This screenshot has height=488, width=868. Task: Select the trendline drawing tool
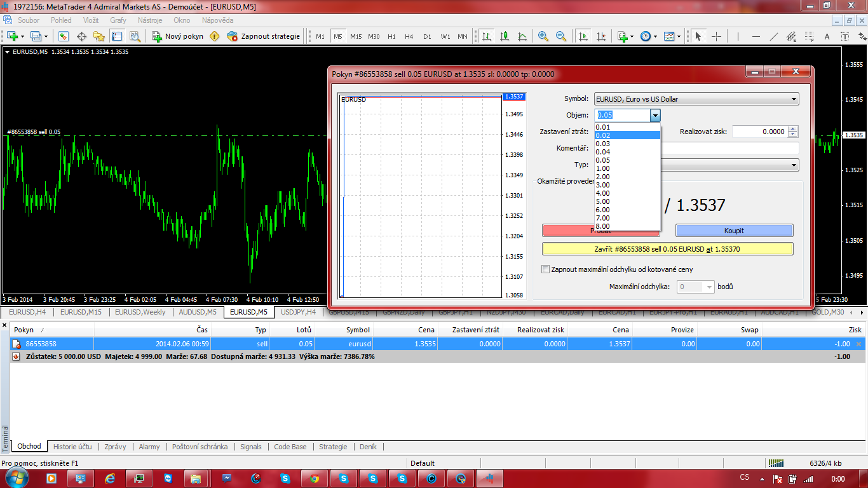[773, 36]
